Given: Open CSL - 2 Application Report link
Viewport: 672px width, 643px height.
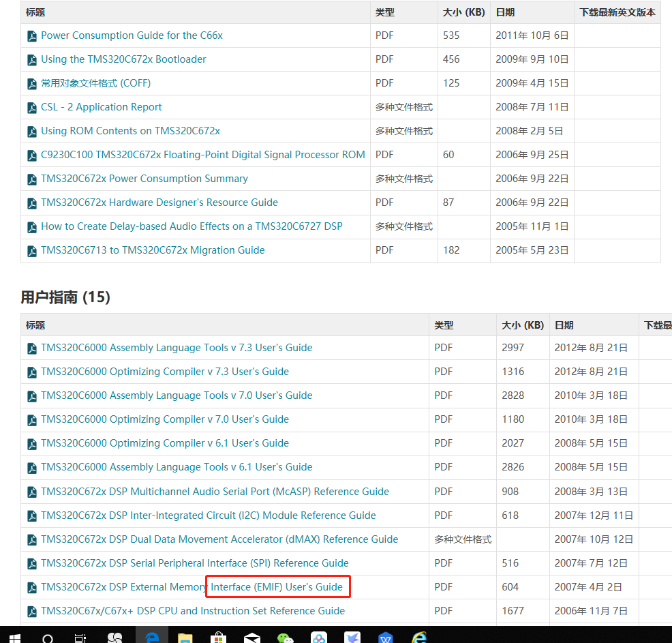Looking at the screenshot, I should click(101, 107).
